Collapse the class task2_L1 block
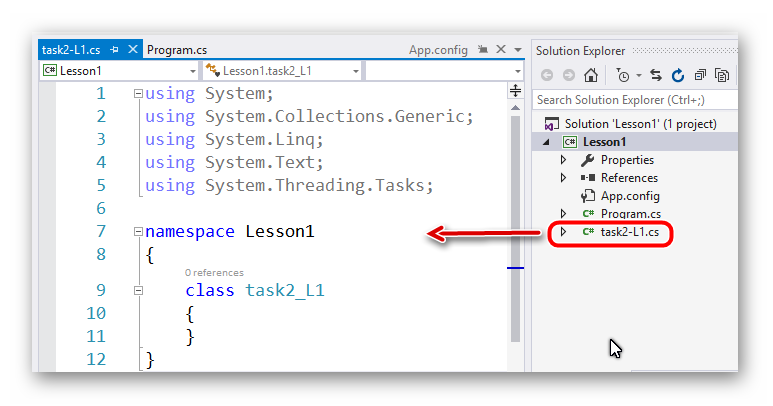The image size is (773, 406). (138, 291)
